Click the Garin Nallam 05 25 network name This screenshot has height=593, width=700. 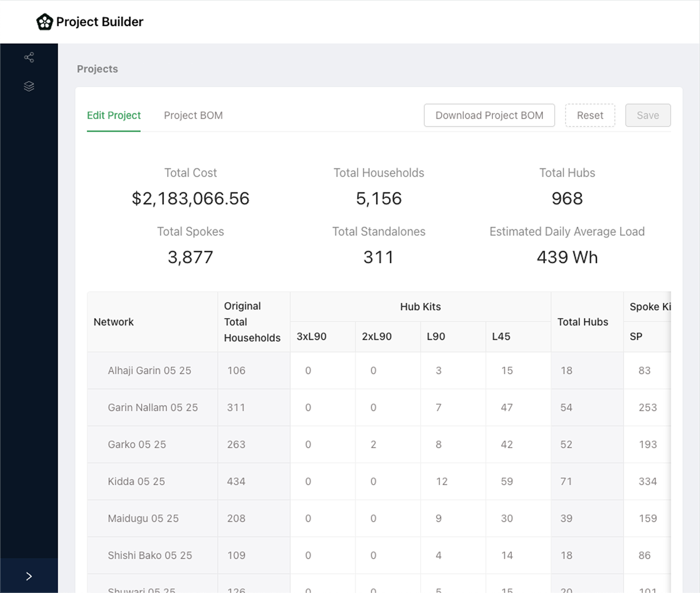click(x=153, y=407)
